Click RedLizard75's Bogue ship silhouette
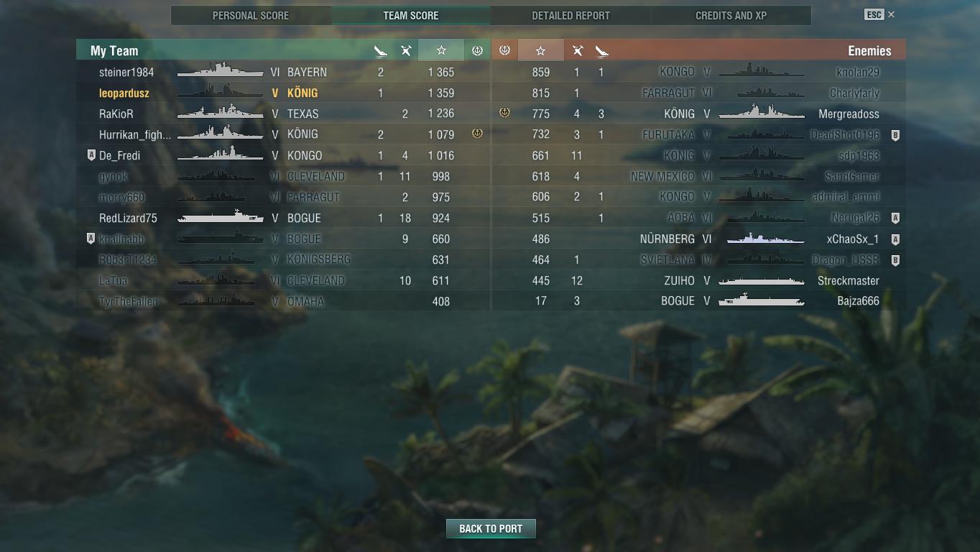The height and width of the screenshot is (552, 980). pos(221,217)
